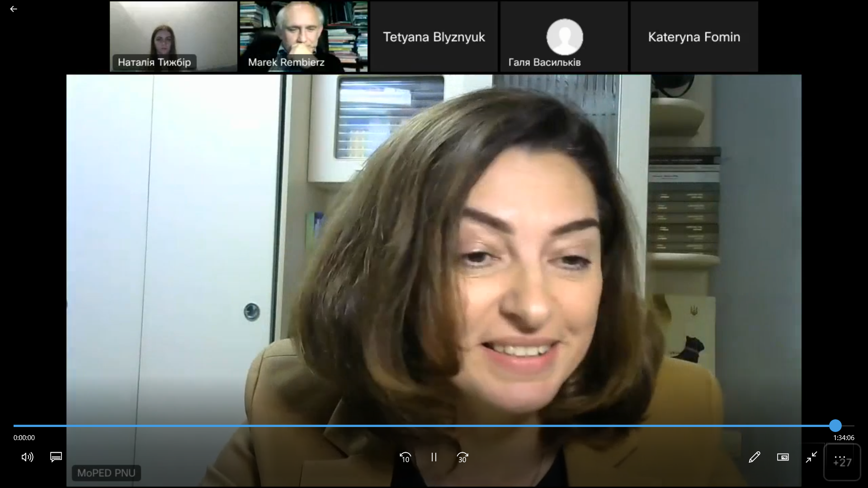Open the subtitles and captions menu
The image size is (868, 488).
coord(56,457)
